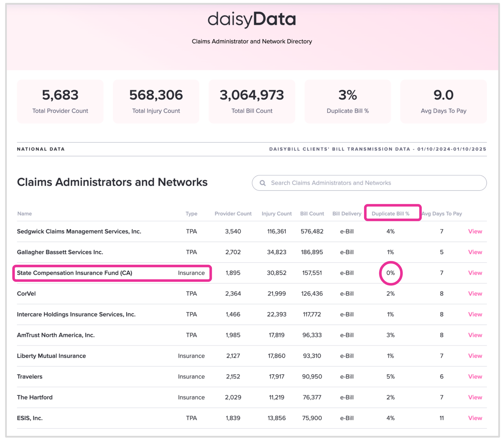The width and height of the screenshot is (504, 442).
Task: Click the Name column header
Action: coord(24,213)
